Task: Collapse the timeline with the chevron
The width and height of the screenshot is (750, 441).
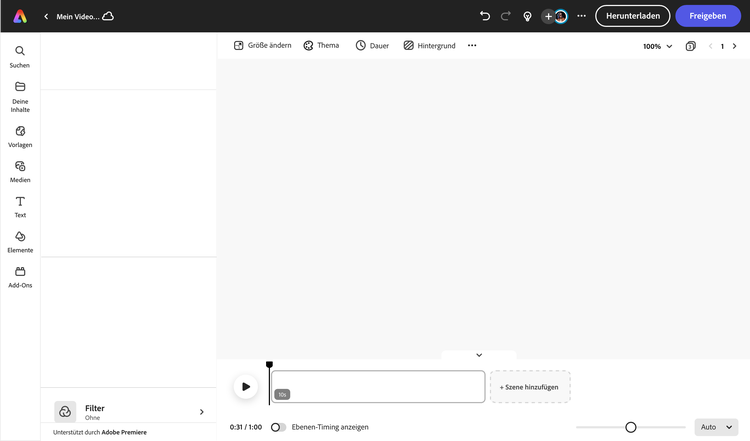Action: pos(479,355)
